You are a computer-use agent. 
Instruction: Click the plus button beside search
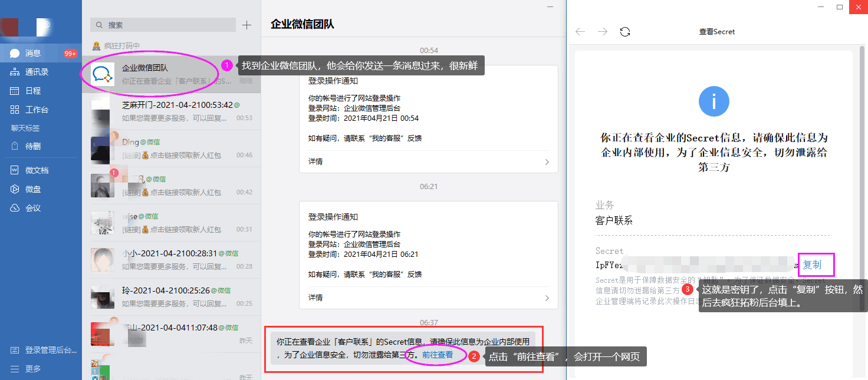247,25
